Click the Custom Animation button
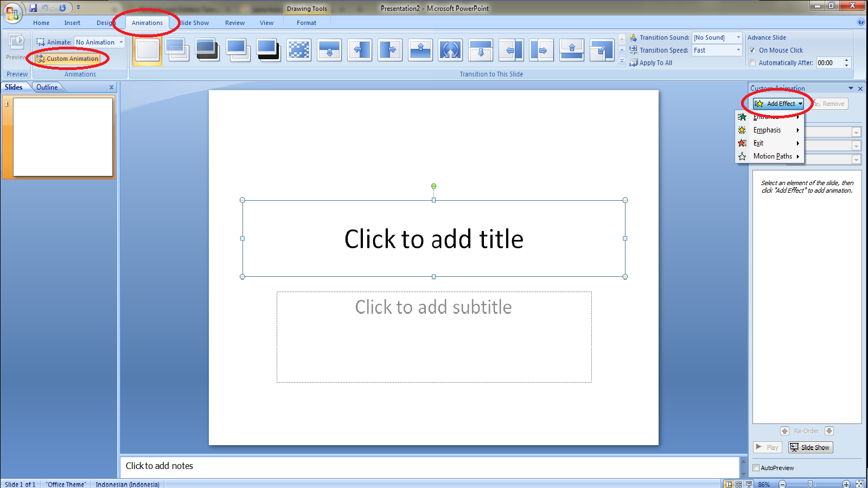 pyautogui.click(x=68, y=59)
